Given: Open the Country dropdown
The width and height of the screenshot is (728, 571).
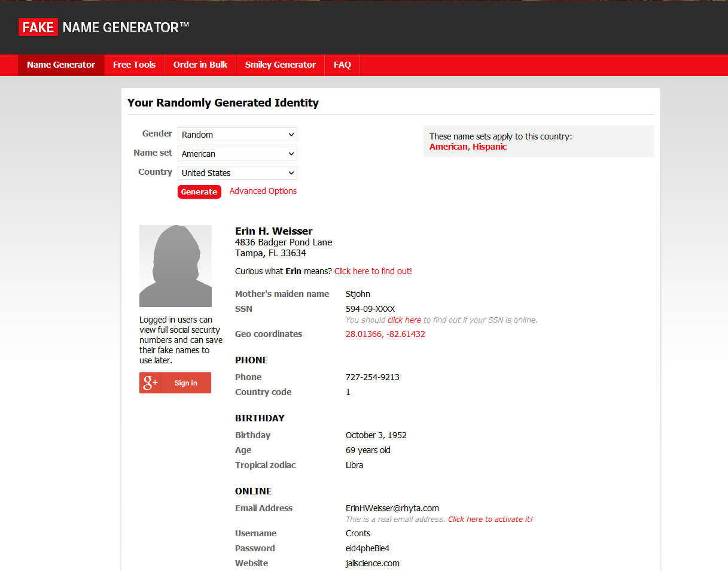Looking at the screenshot, I should coord(237,173).
